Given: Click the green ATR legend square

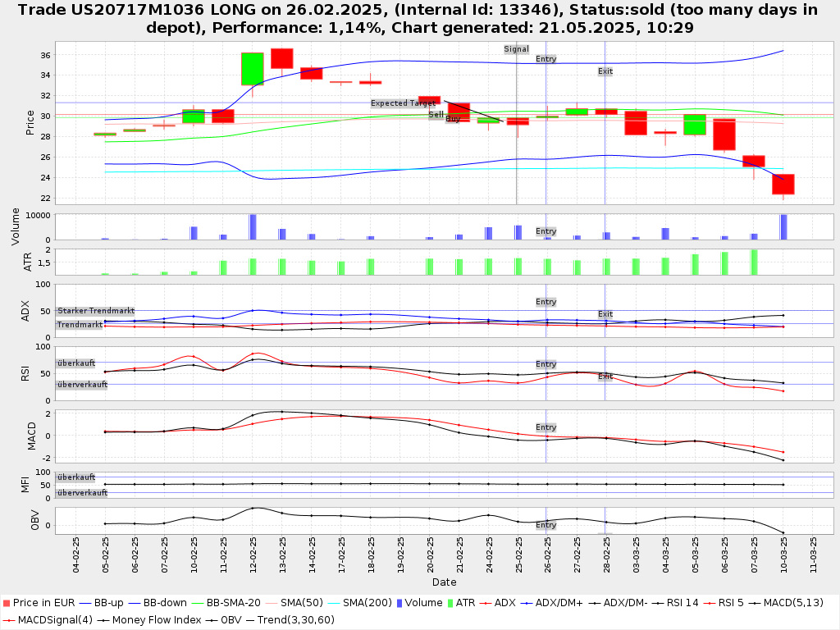Looking at the screenshot, I should [448, 603].
